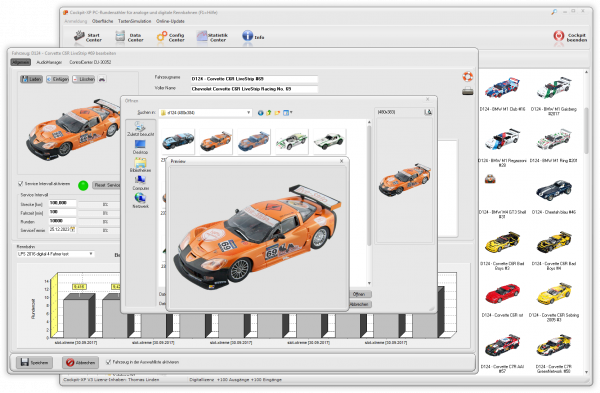600x393 pixels.
Task: Toggle Fahrzeug in der Auswahlliste aktivieren checkbox
Action: coord(108,362)
